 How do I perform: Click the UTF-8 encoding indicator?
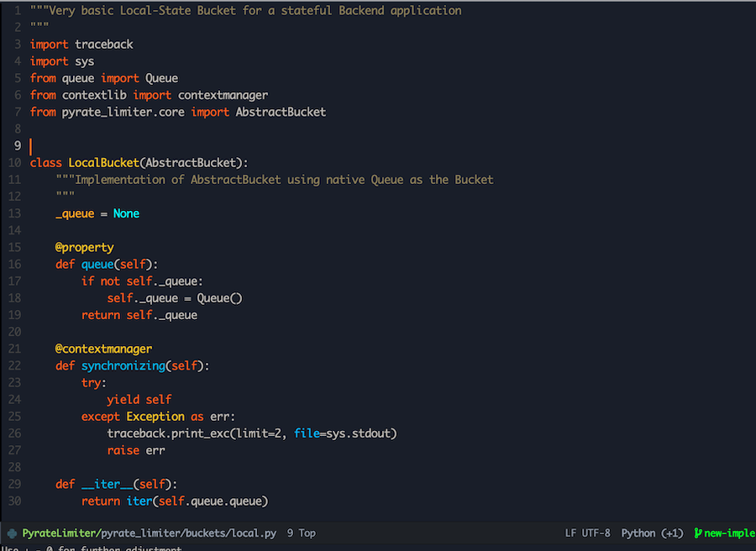click(596, 533)
